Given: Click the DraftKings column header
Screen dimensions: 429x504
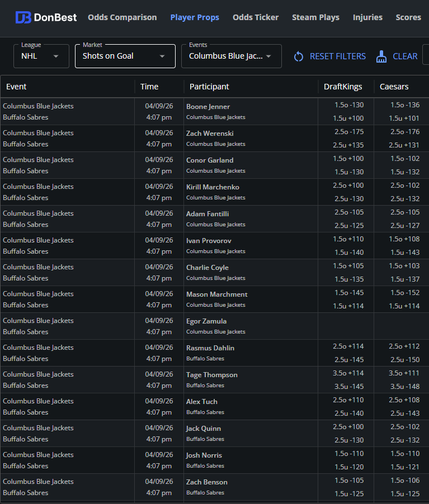Looking at the screenshot, I should (x=343, y=87).
